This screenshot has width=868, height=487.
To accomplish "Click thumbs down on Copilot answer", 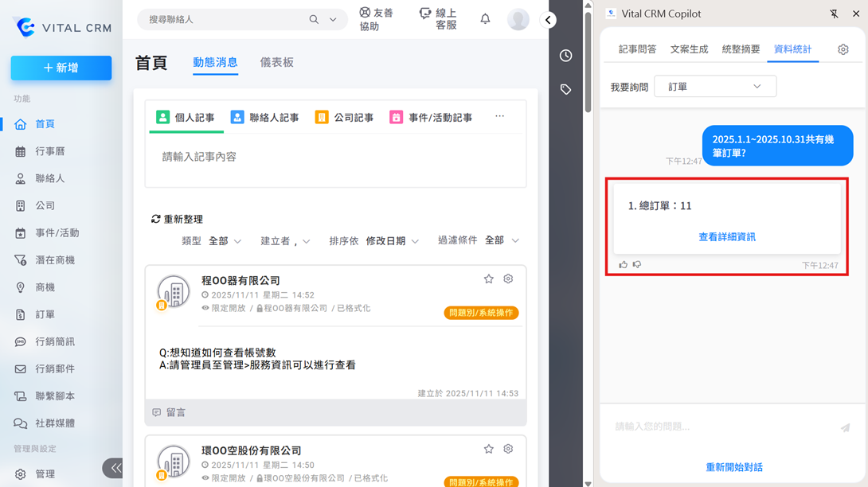I will (x=637, y=265).
